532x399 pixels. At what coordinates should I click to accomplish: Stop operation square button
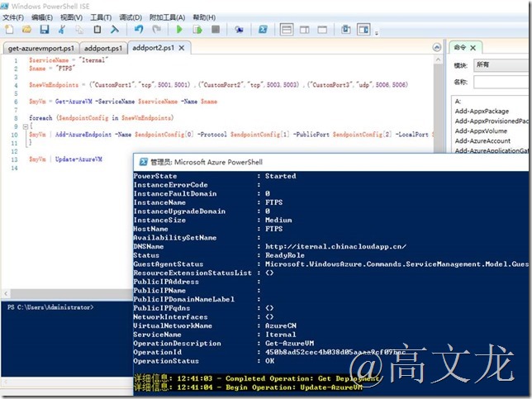point(216,30)
